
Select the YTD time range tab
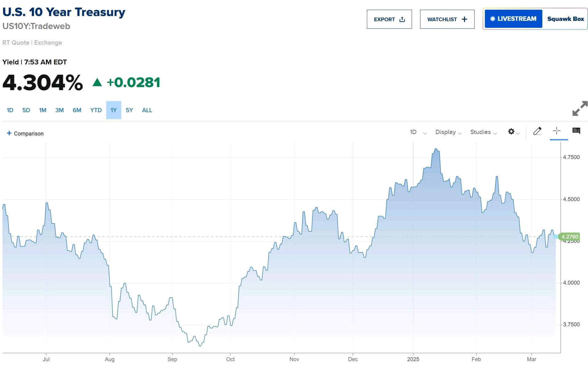(96, 110)
